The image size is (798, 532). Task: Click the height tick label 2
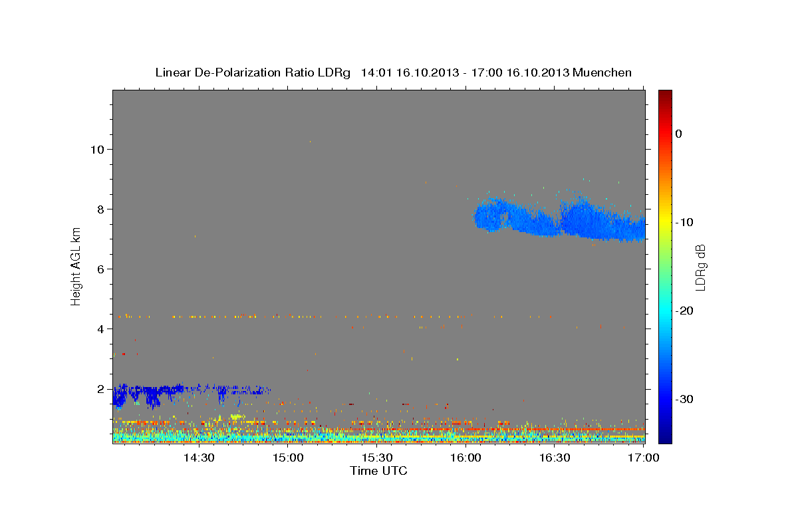click(x=101, y=389)
